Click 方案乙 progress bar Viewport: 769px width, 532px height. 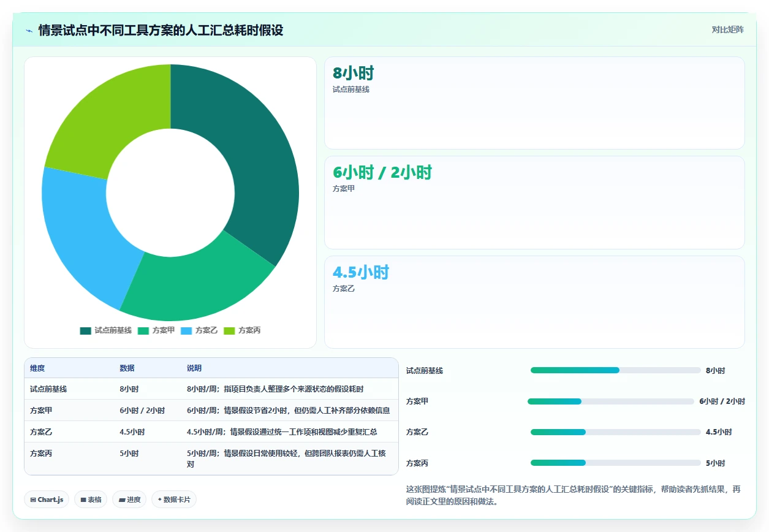click(x=615, y=432)
